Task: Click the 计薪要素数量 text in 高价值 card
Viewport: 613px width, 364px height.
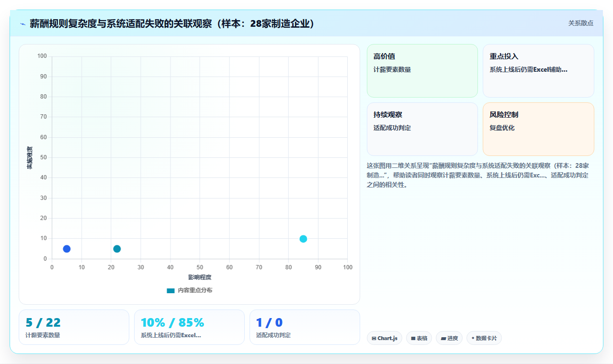Action: (392, 69)
